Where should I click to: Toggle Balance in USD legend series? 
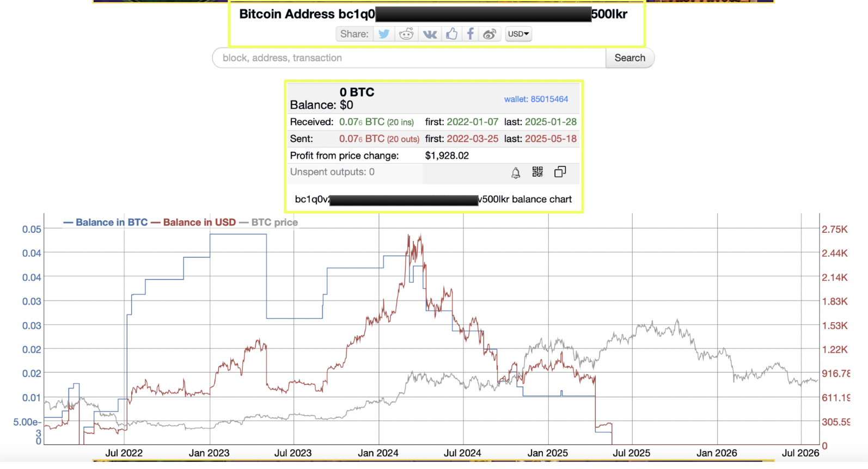coord(193,222)
